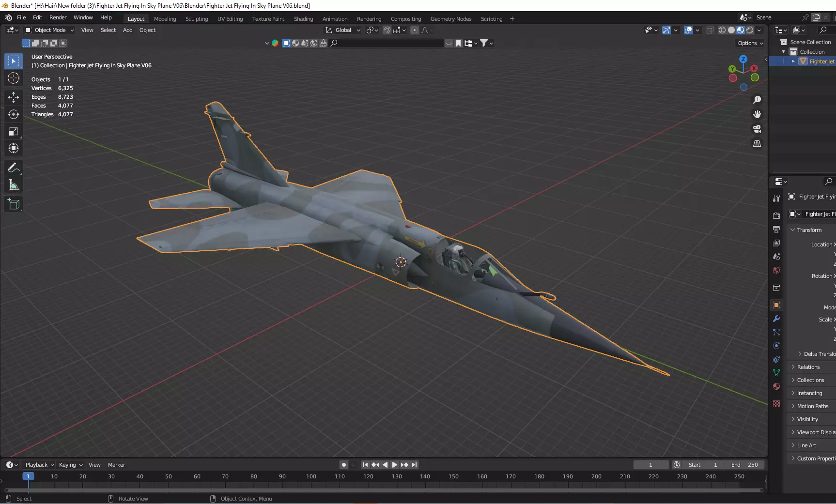The width and height of the screenshot is (836, 504).
Task: Select the Measure ruler tool
Action: pyautogui.click(x=14, y=185)
